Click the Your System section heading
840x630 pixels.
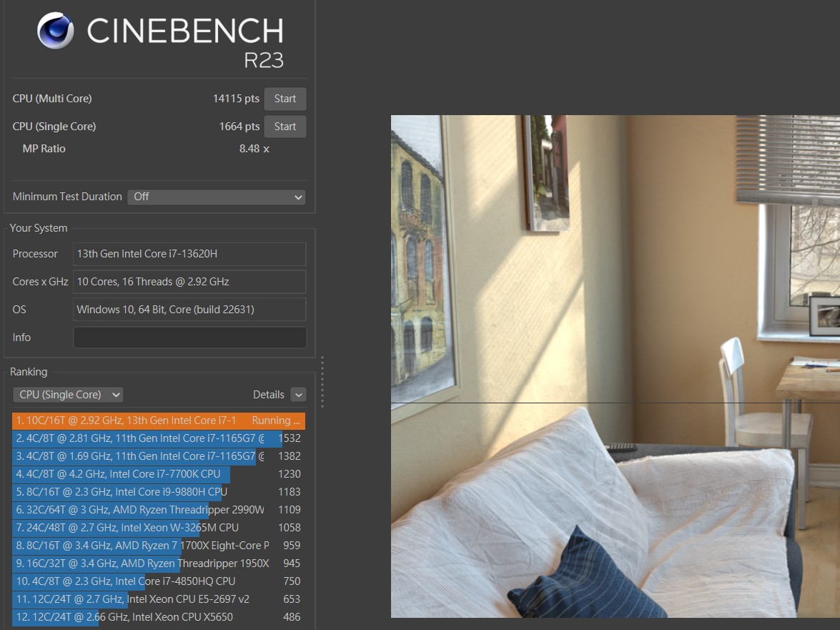(39, 228)
